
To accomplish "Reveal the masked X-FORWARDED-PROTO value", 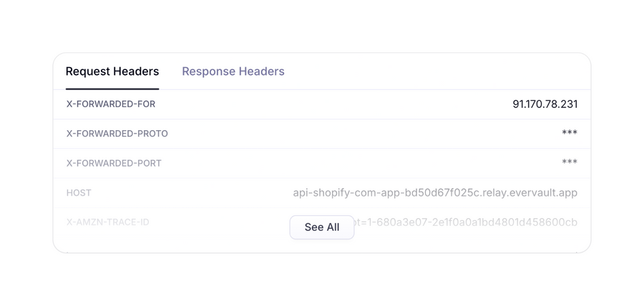I will (570, 133).
